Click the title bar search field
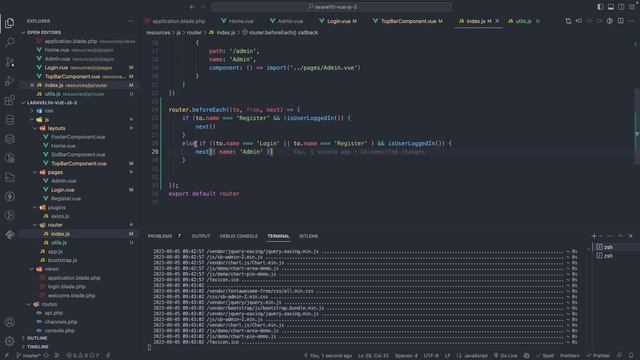The image size is (640, 360). (331, 7)
